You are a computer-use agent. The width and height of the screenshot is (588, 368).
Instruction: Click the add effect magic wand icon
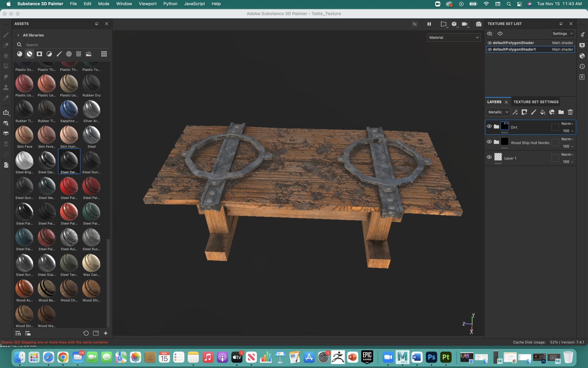tap(515, 112)
